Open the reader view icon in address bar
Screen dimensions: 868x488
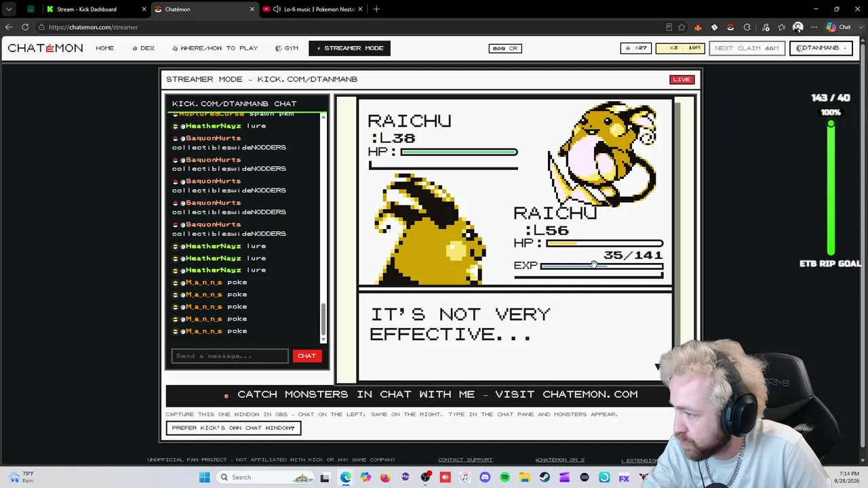click(669, 27)
